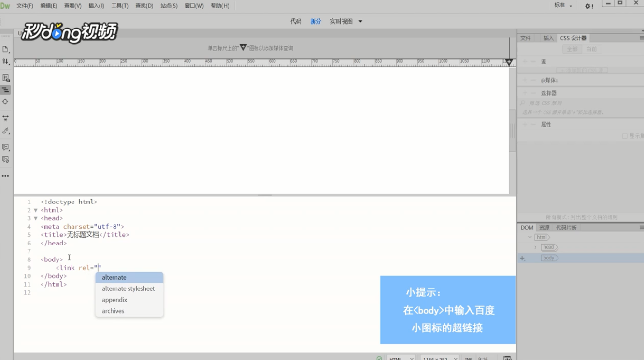Choose appendix from code hints
Screen dimensions: 644x360
point(129,300)
